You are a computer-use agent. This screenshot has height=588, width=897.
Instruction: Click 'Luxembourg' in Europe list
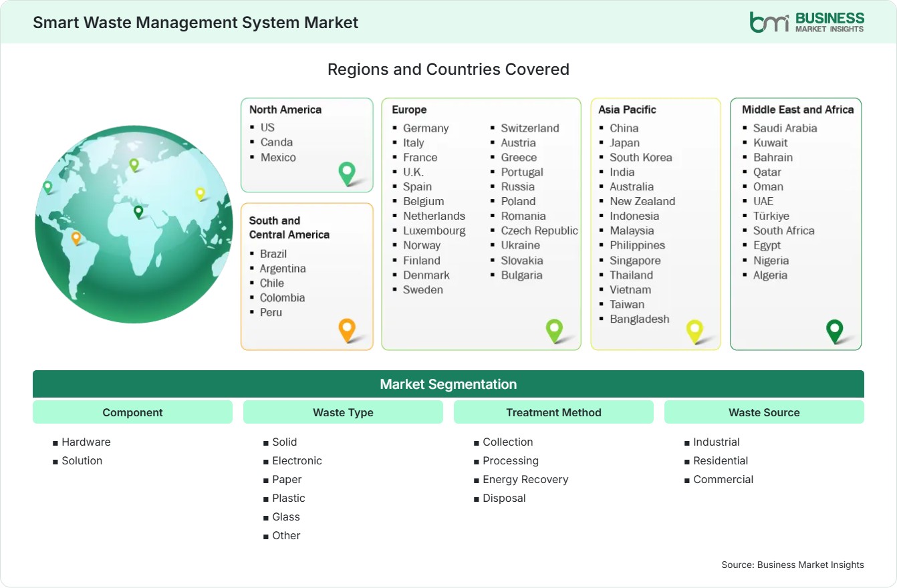[434, 231]
